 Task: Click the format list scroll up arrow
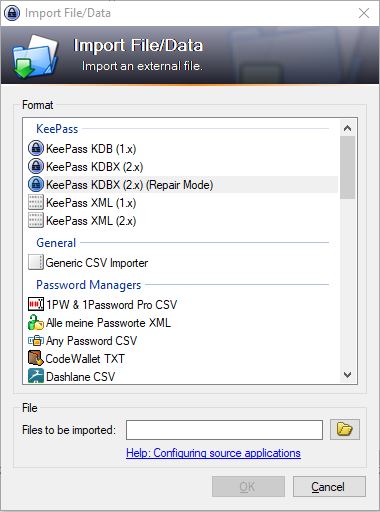[347, 128]
